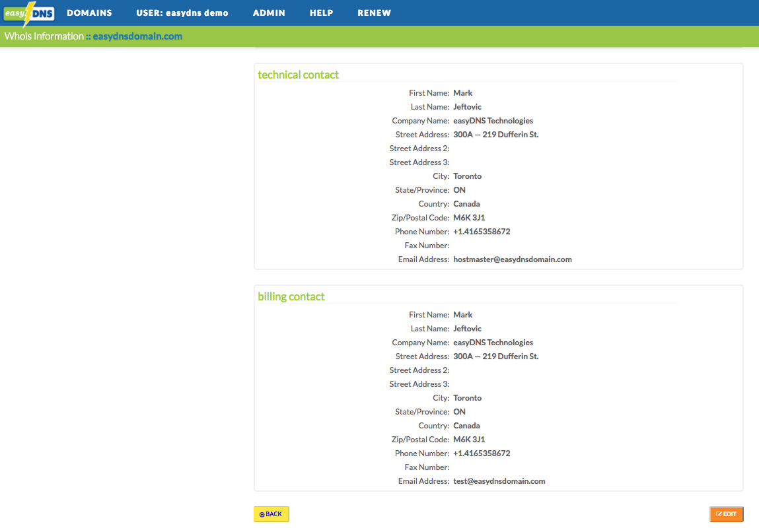759x532 pixels.
Task: Click technical contact phone number +1.4165358672
Action: point(482,232)
